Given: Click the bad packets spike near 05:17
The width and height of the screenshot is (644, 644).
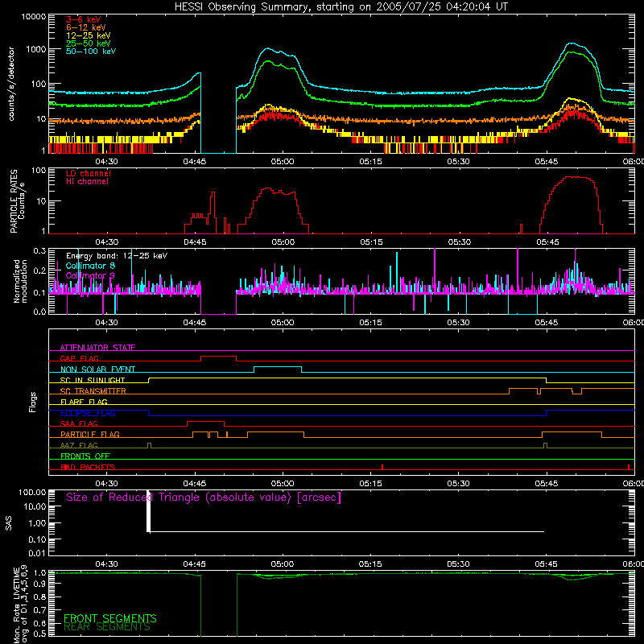Looking at the screenshot, I should pyautogui.click(x=382, y=467).
